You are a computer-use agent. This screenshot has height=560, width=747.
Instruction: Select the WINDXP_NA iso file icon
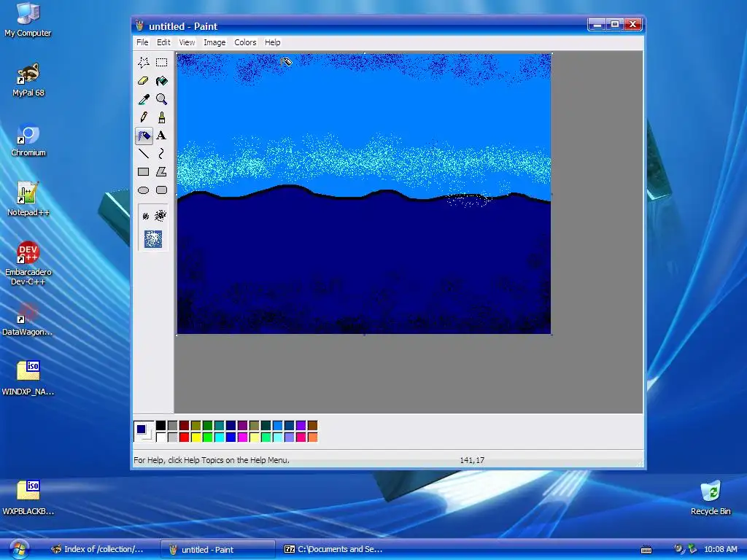pos(28,378)
